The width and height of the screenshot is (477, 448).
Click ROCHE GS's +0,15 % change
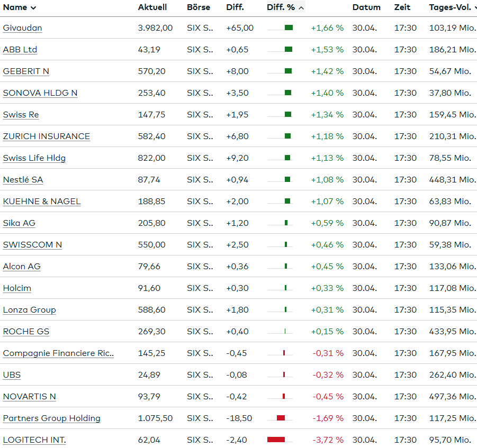coord(327,331)
